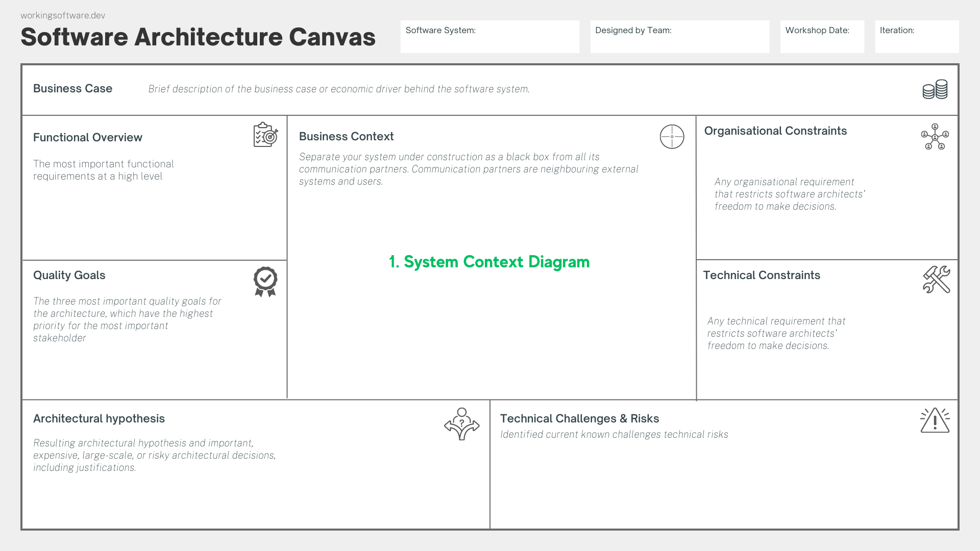
Task: Click the stacked coins Business Case icon
Action: point(935,89)
